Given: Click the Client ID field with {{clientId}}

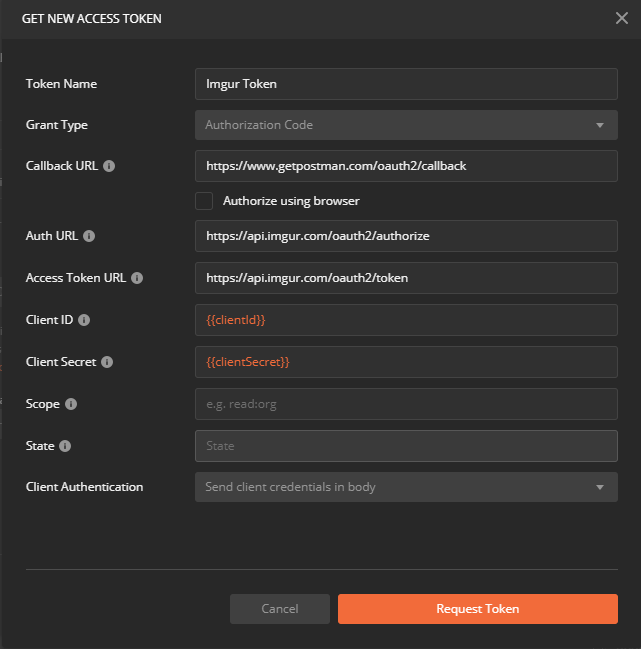Looking at the screenshot, I should [x=406, y=320].
